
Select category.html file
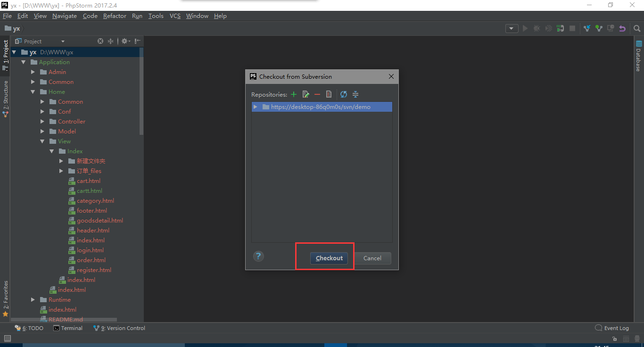point(95,201)
